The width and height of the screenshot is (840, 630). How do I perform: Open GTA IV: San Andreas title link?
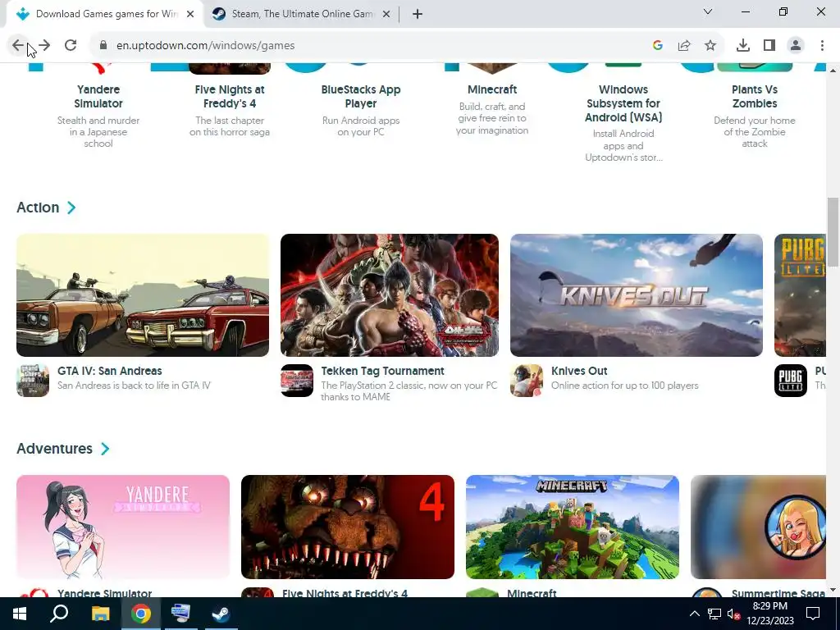click(110, 371)
